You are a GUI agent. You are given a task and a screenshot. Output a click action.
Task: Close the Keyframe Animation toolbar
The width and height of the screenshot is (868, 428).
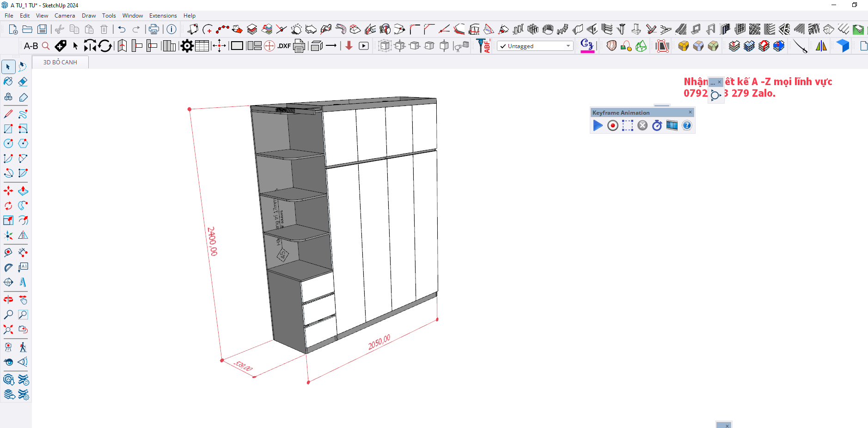click(x=691, y=112)
